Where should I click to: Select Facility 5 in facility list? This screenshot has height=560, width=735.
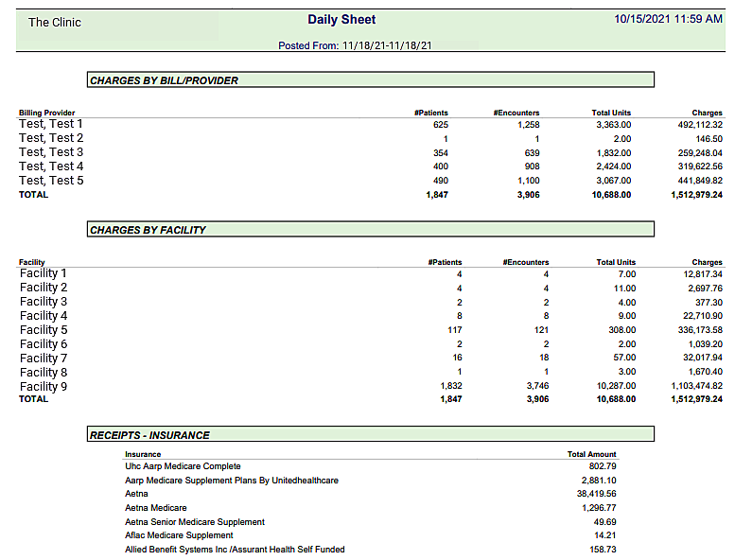(44, 330)
